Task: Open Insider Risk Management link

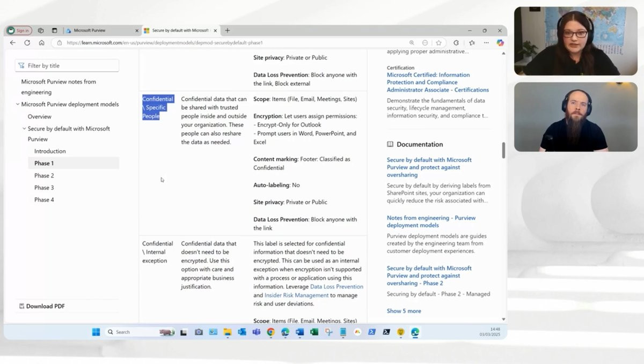Action: 296,295
